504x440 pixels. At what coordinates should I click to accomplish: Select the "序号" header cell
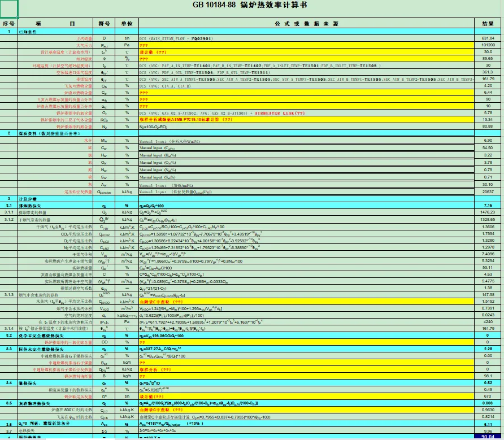click(x=8, y=24)
